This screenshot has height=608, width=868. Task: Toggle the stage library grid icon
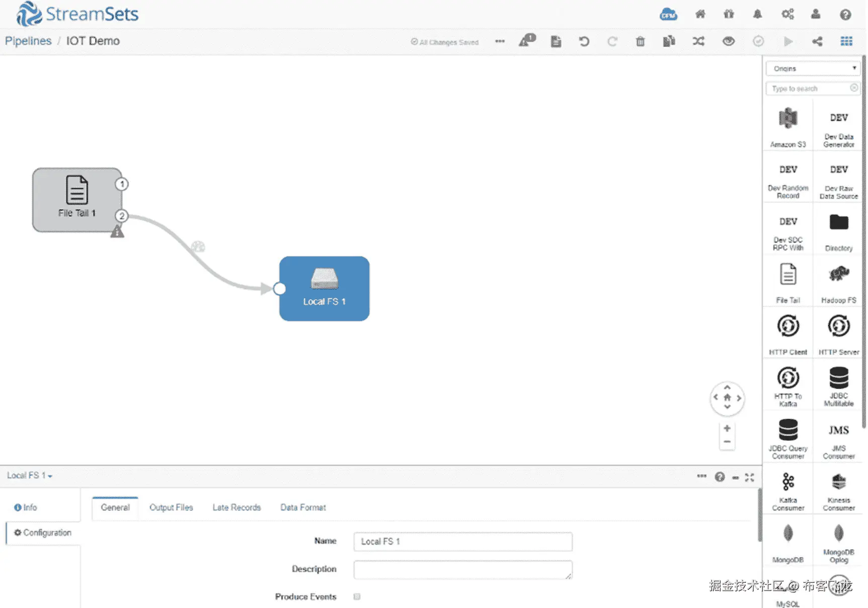click(846, 41)
